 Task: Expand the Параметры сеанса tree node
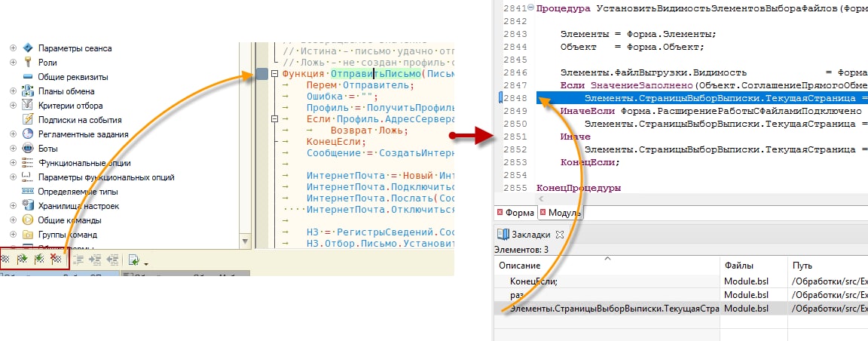(x=14, y=48)
